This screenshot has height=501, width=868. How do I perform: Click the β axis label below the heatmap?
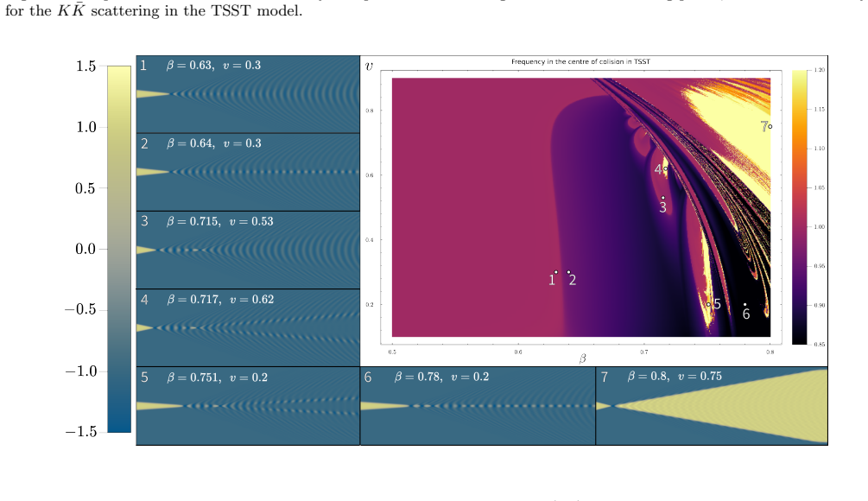click(582, 358)
